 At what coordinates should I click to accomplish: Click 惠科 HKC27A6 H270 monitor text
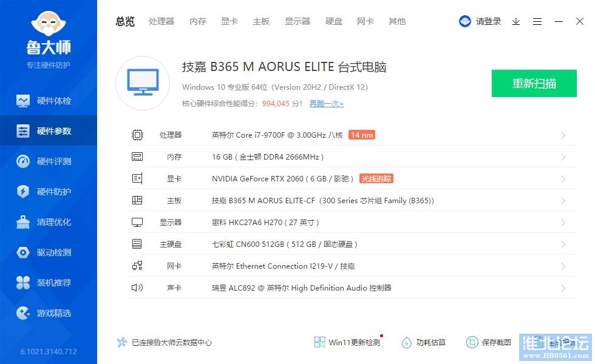(265, 223)
